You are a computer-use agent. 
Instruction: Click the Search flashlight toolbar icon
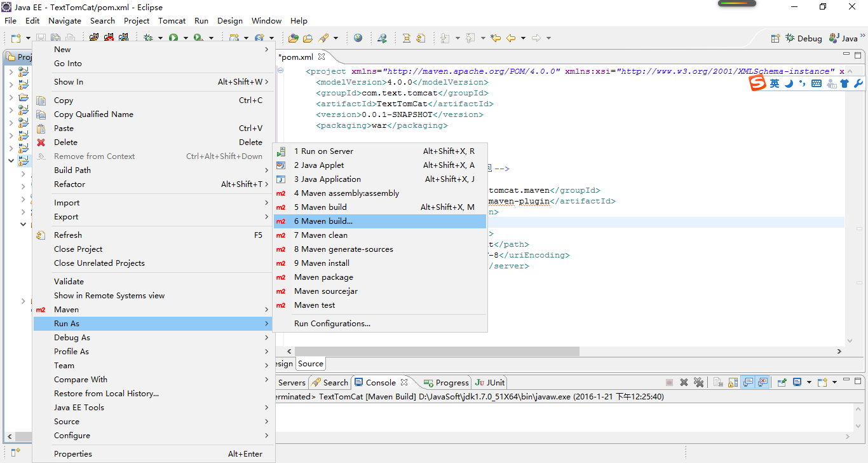pos(323,38)
